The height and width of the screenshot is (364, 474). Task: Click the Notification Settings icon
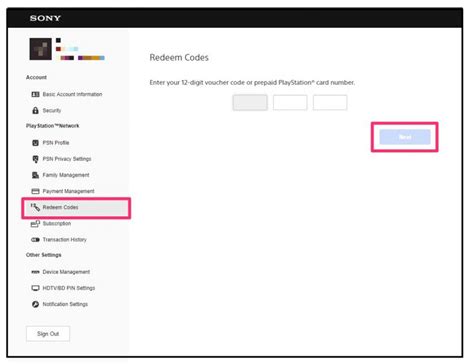[35, 304]
